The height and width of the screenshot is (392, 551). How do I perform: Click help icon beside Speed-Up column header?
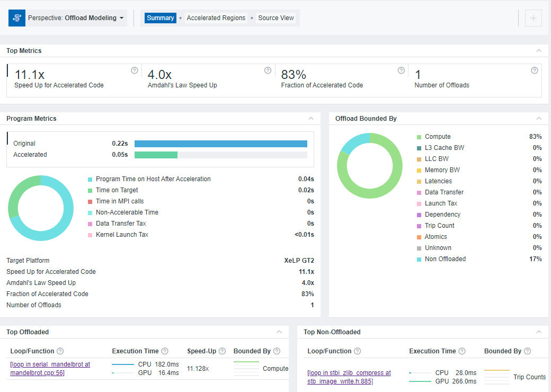[222, 351]
